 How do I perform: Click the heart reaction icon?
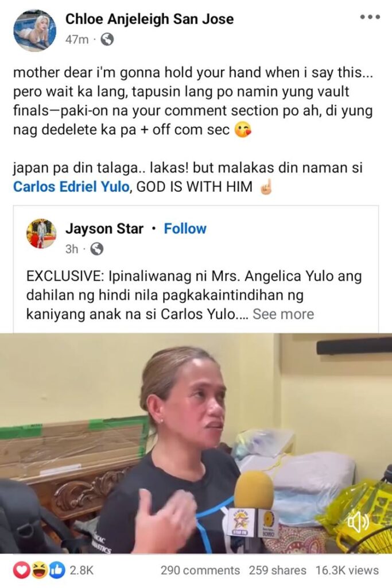pyautogui.click(x=21, y=570)
